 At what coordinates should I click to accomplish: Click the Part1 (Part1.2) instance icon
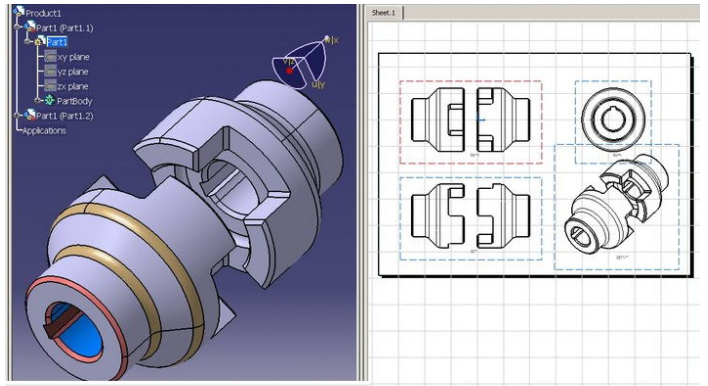[30, 115]
